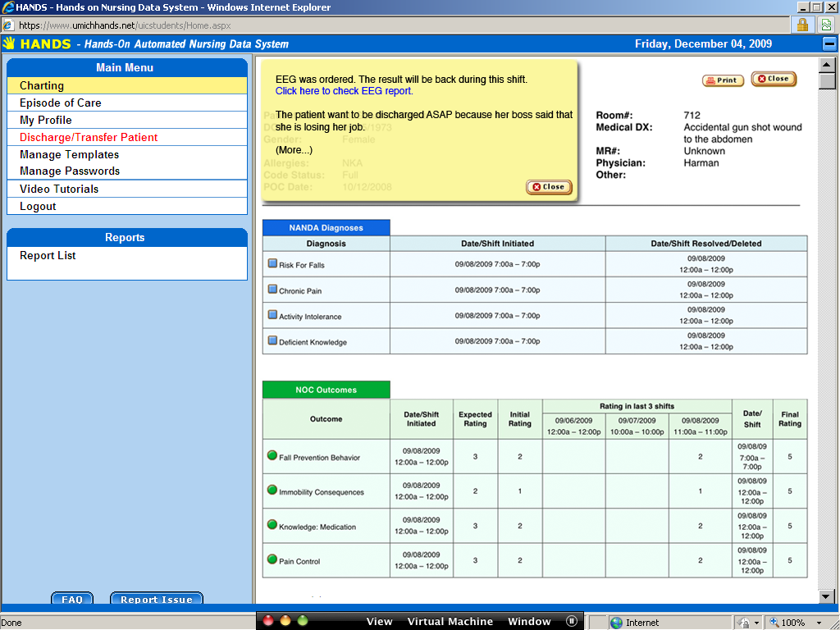Open Window menu in bottom bar
This screenshot has width=840, height=630.
(529, 622)
